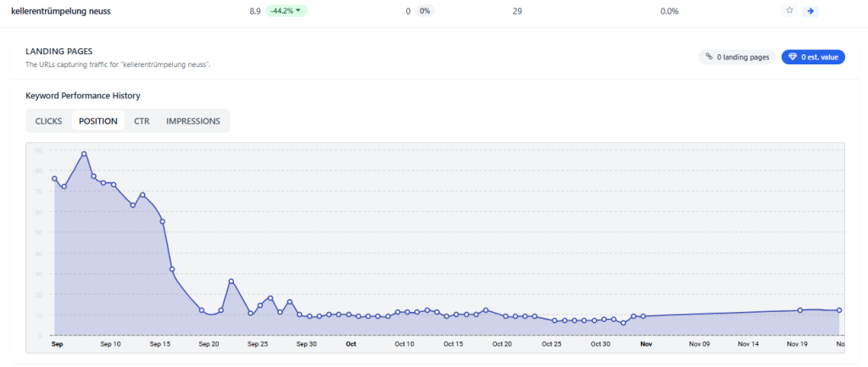Click the last data point on chart
Screen dimensions: 868x367
tap(839, 310)
